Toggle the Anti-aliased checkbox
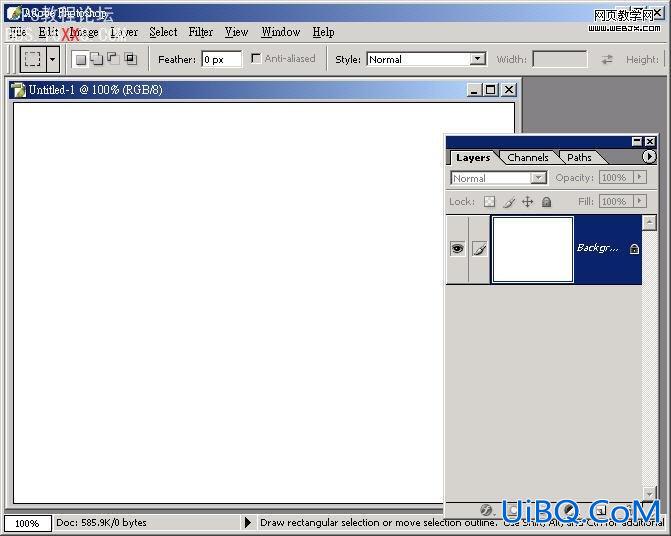The image size is (671, 536). coord(256,58)
